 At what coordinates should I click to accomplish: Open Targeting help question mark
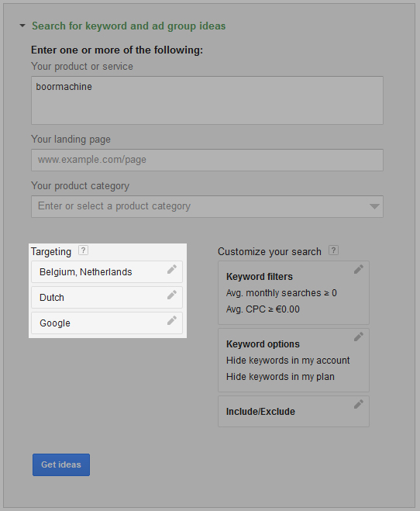pos(83,250)
